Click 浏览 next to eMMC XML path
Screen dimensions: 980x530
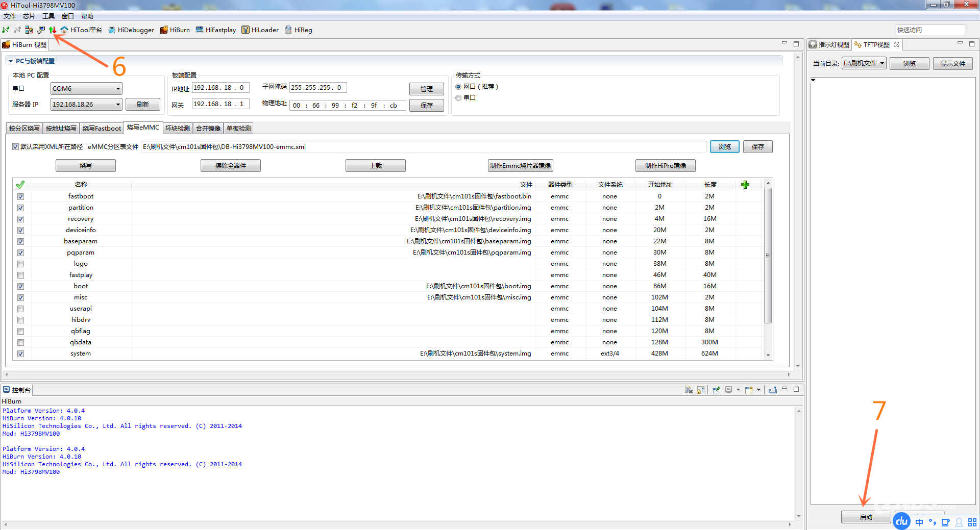[725, 147]
